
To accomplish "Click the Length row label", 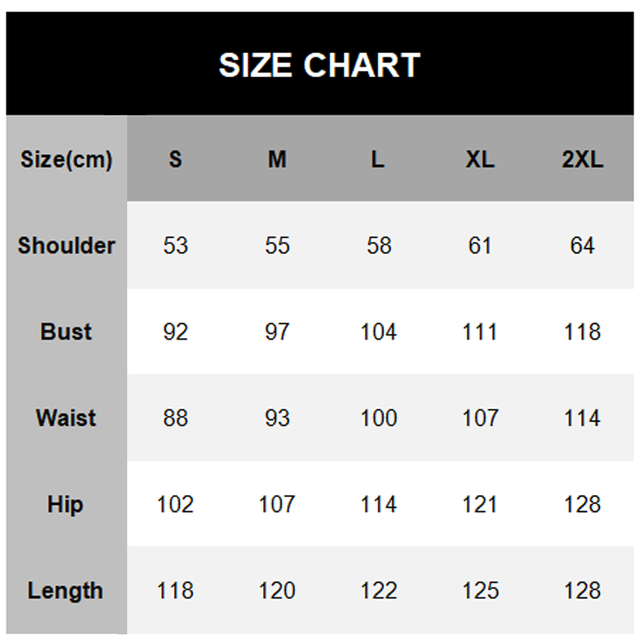I will 66,591.
